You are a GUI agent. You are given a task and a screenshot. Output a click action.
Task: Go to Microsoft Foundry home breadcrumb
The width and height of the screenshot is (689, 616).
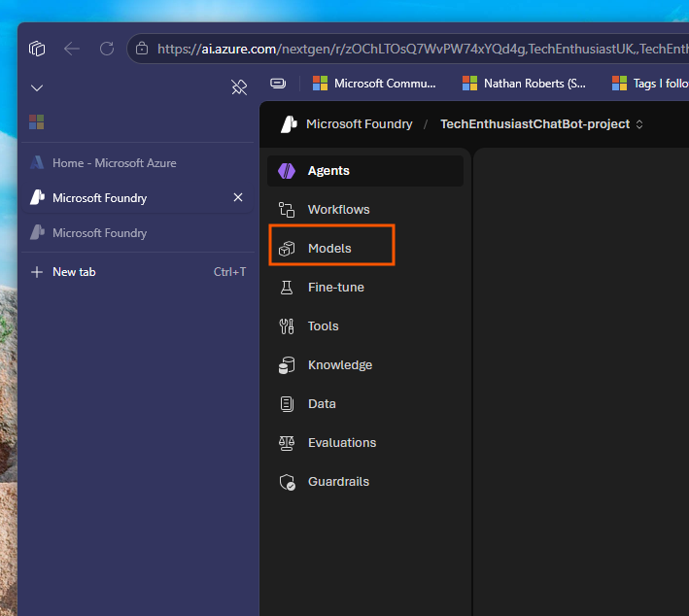pos(359,124)
